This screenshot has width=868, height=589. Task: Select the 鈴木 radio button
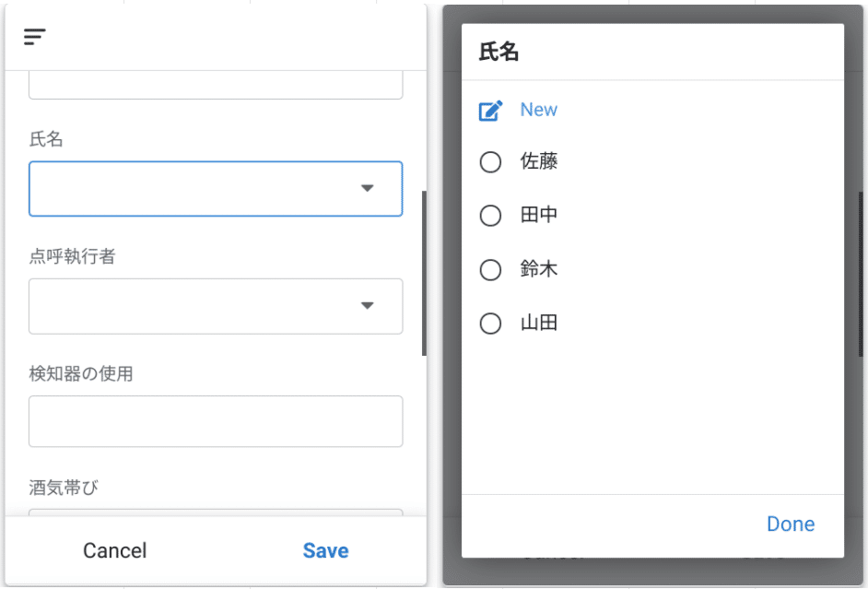pyautogui.click(x=490, y=269)
